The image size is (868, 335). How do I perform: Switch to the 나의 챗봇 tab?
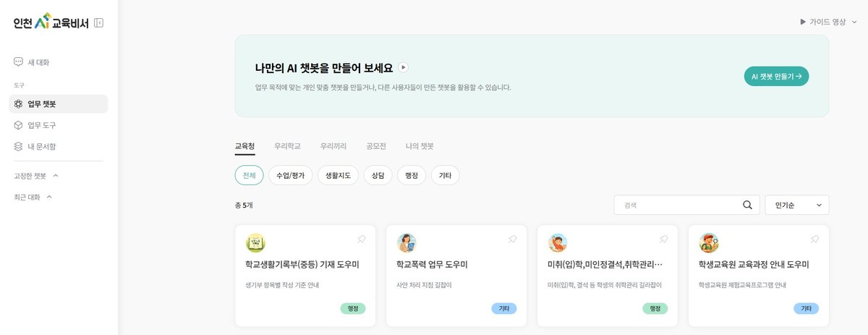pos(420,146)
